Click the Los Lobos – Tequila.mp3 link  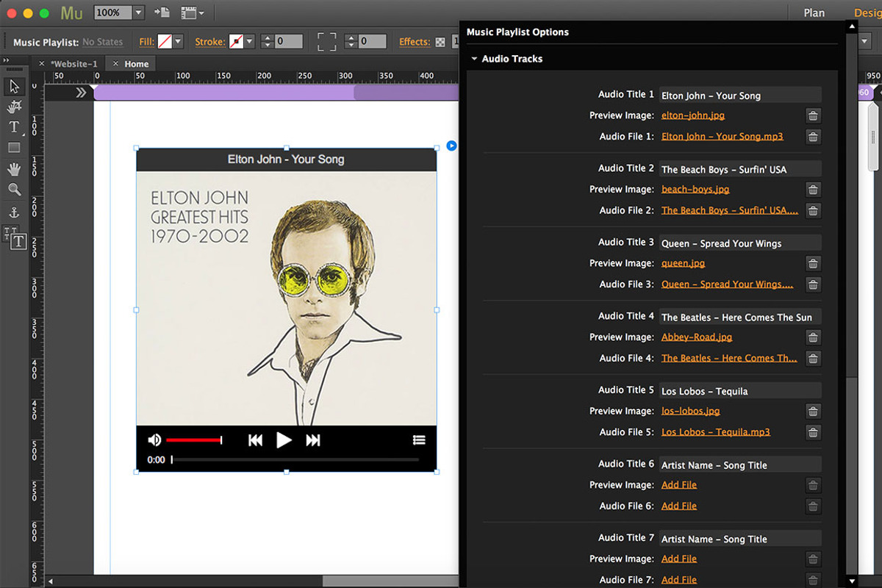(716, 432)
